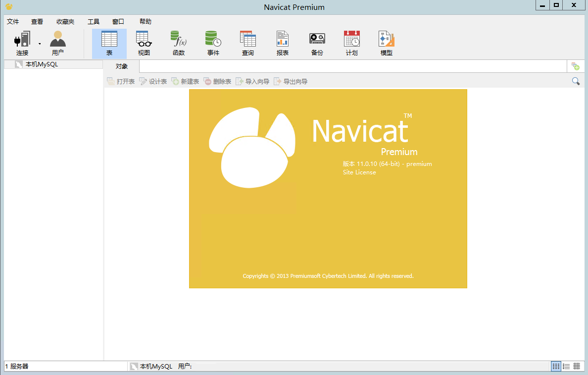Click the Navicat app icon in title bar
Image resolution: width=588 pixels, height=375 pixels.
click(x=9, y=6)
